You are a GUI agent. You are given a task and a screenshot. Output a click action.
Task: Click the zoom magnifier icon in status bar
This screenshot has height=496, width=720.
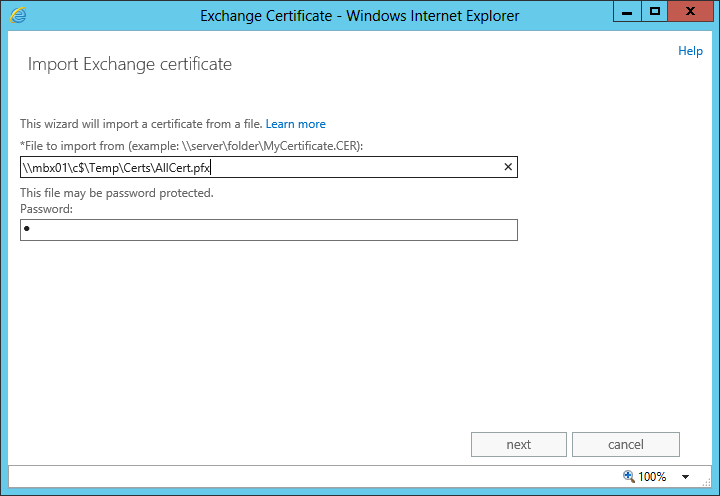[628, 476]
